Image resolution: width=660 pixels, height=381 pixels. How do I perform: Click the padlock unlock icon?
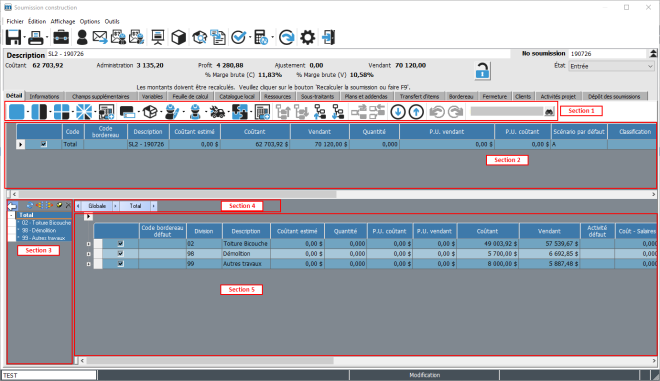[x=482, y=71]
